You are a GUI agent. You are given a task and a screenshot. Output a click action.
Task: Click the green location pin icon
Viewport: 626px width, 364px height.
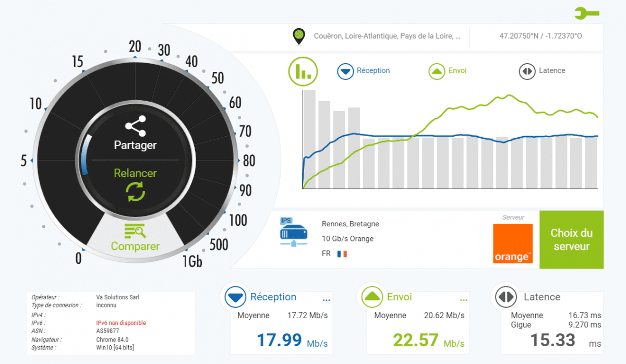tap(298, 37)
